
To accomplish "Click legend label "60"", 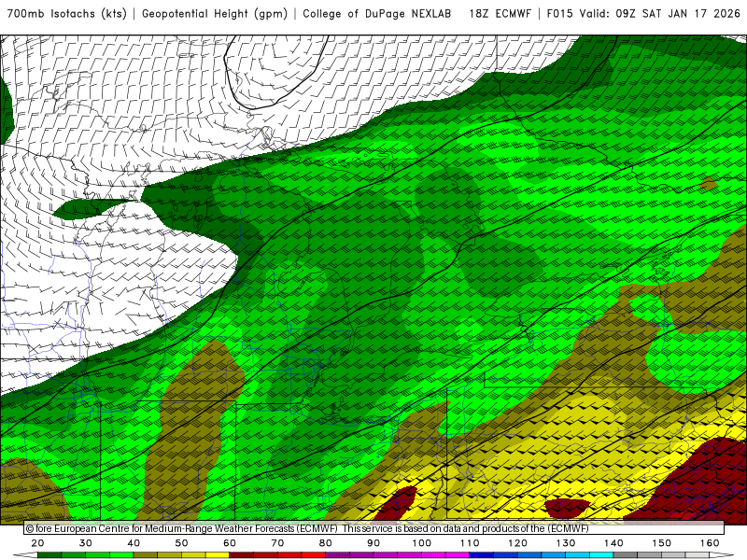I will point(230,543).
